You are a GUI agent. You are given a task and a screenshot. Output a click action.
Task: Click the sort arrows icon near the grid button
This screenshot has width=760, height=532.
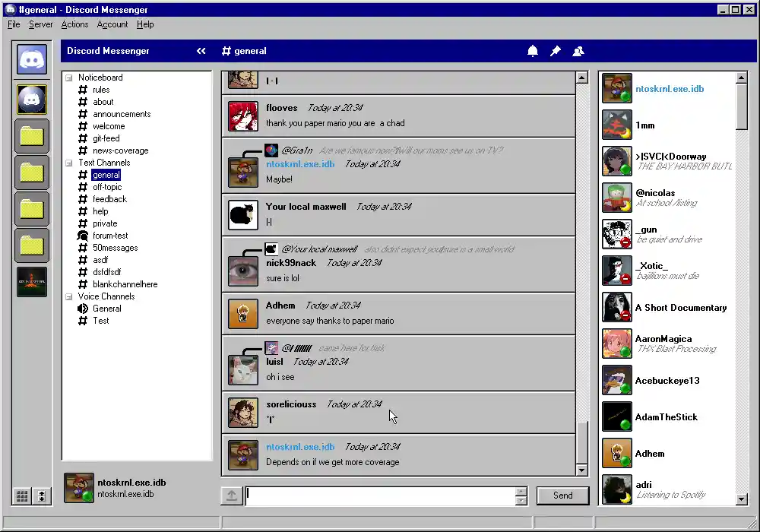(x=41, y=496)
